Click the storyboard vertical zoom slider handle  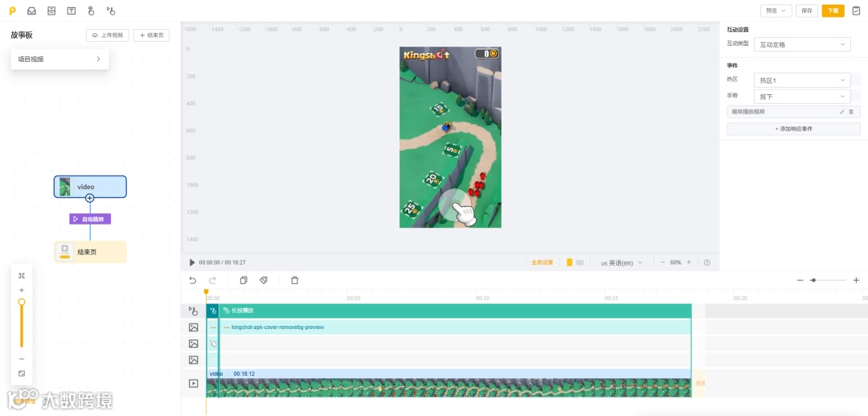pos(22,303)
